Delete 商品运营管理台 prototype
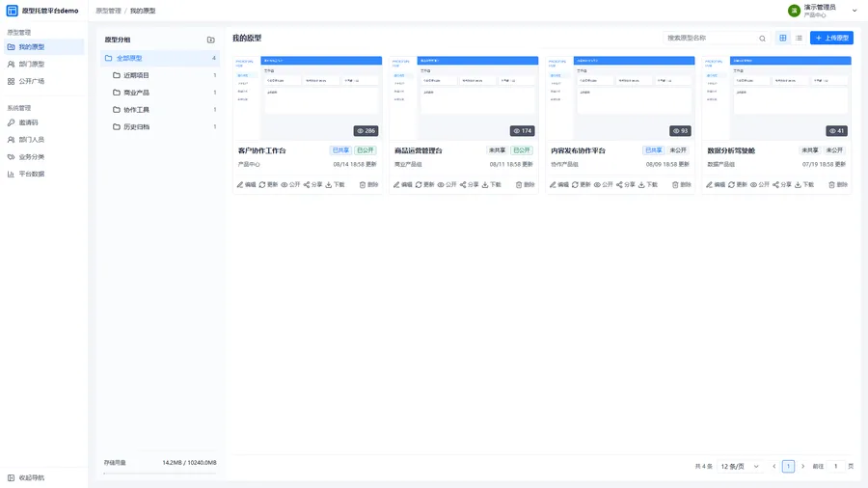The width and height of the screenshot is (868, 488). (526, 185)
